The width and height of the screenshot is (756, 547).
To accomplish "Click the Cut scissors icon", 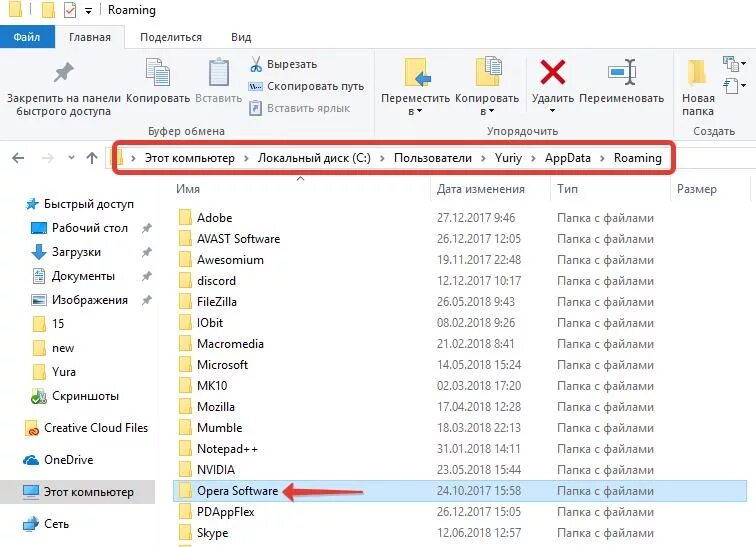I will (256, 64).
